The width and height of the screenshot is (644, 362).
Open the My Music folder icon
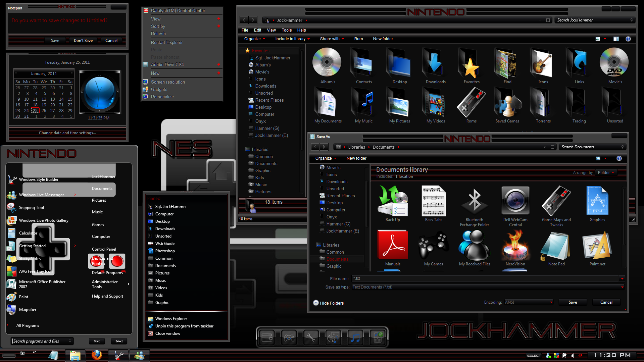pyautogui.click(x=363, y=102)
